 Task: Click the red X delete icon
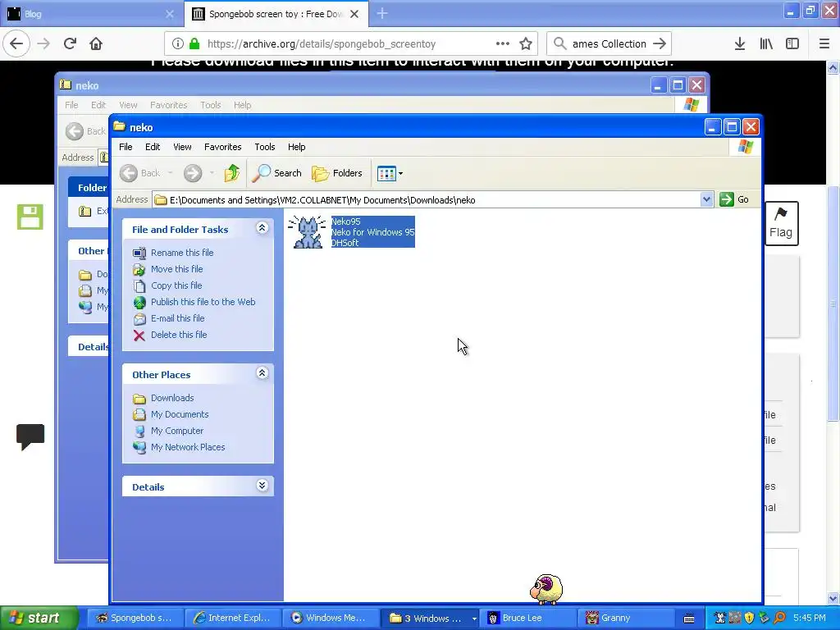139,336
